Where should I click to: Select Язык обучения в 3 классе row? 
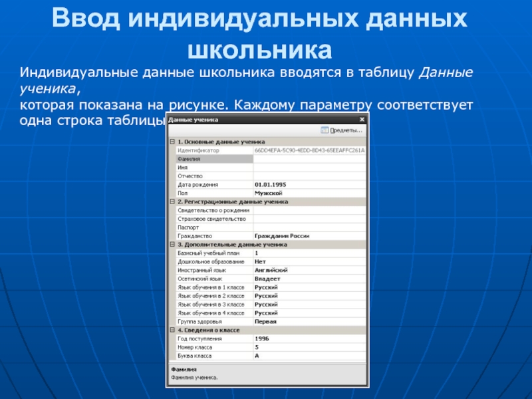pyautogui.click(x=211, y=305)
